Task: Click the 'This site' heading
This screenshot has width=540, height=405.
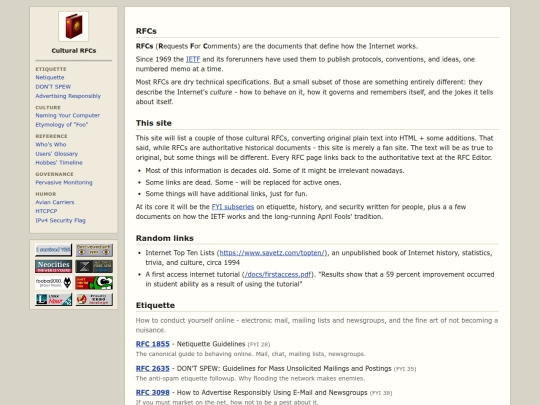Action: 154,123
